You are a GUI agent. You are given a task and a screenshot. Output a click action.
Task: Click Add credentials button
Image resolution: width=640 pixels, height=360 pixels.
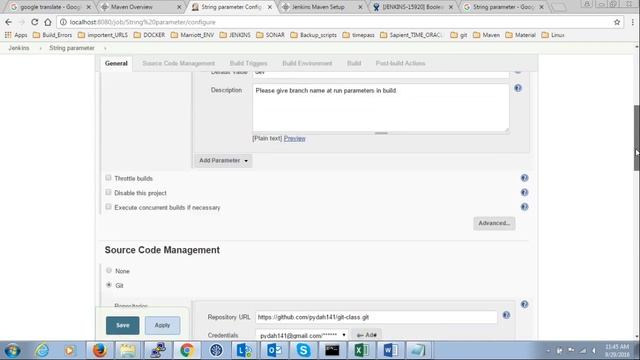367,335
